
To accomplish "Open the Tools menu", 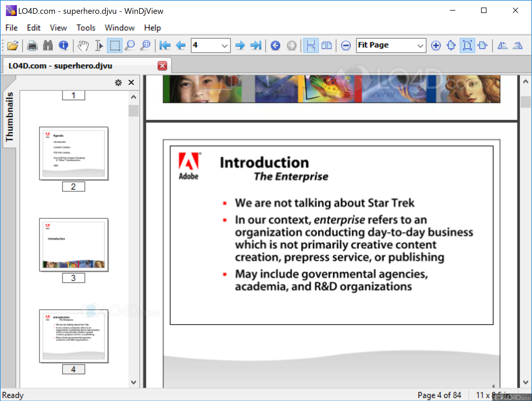I will [86, 28].
